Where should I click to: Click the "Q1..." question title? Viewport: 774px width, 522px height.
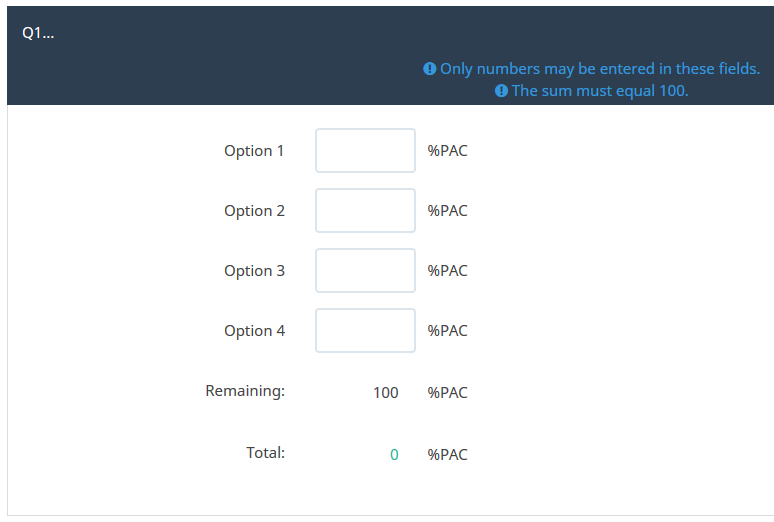click(38, 32)
